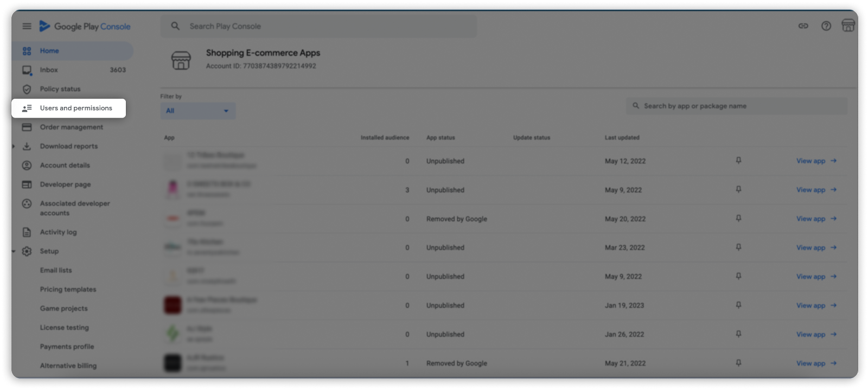Click the Developer page window icon

pyautogui.click(x=27, y=184)
